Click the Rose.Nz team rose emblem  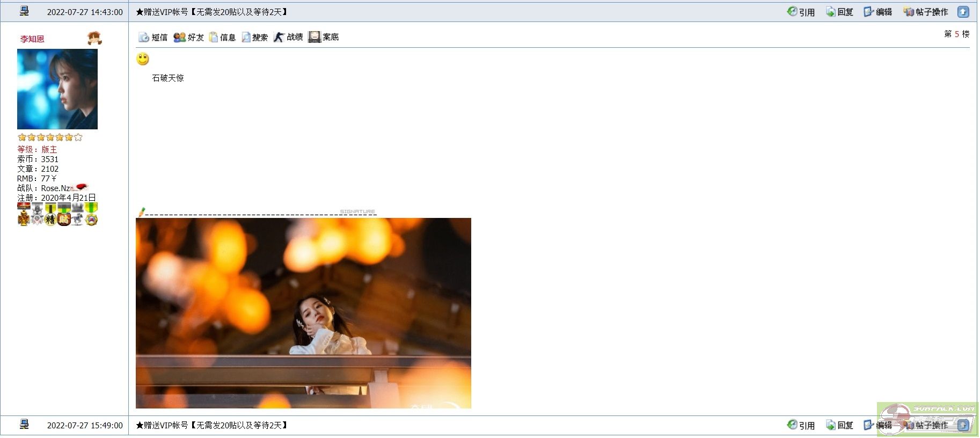pyautogui.click(x=81, y=187)
